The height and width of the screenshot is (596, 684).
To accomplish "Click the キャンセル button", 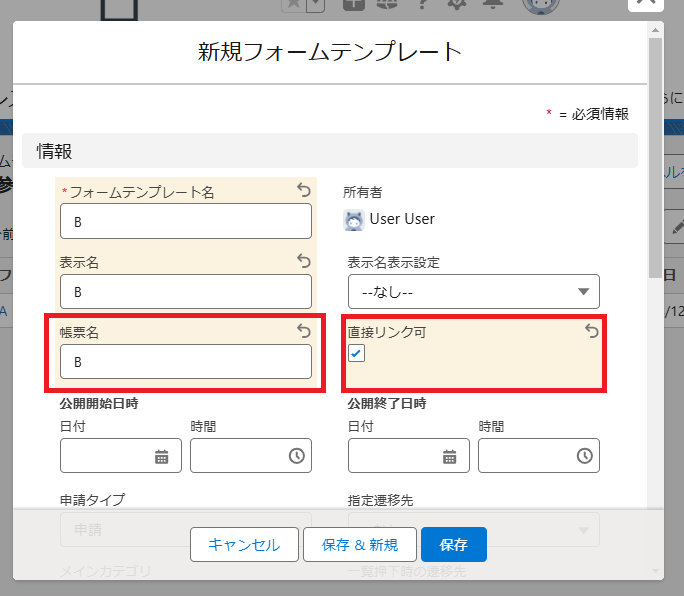I will [244, 545].
